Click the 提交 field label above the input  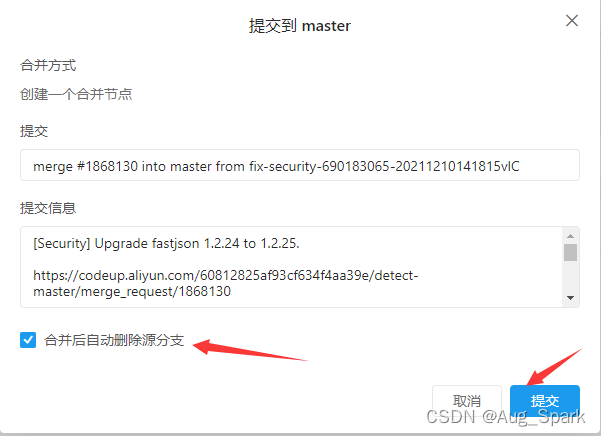coord(34,131)
